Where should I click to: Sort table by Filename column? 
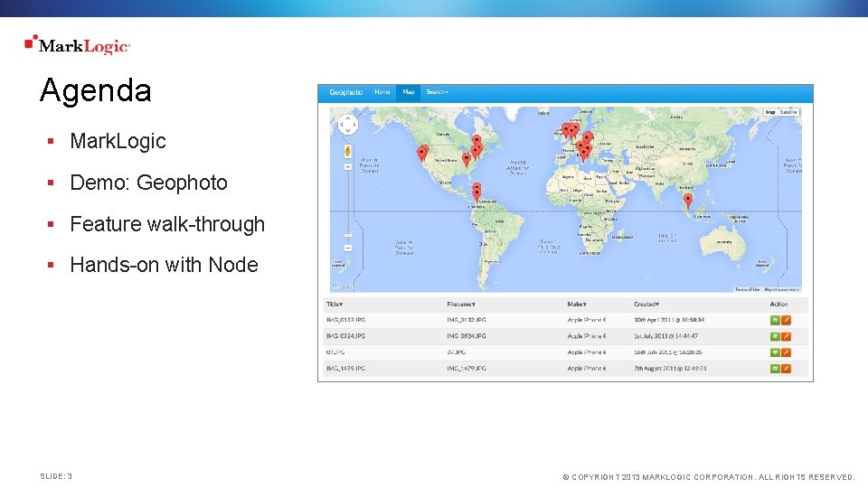point(460,305)
